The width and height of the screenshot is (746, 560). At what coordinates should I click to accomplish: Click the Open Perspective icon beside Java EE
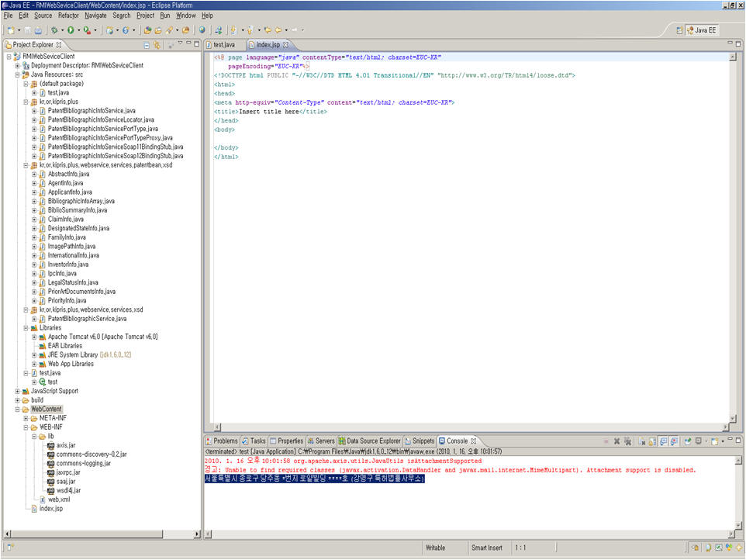pyautogui.click(x=679, y=30)
